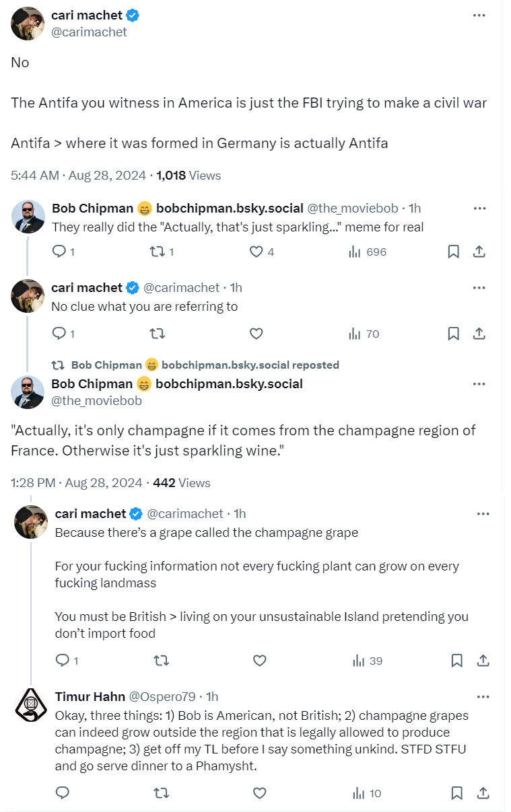Reply to the champagne grape tweet
Image resolution: width=511 pixels, height=812 pixels.
pos(63,661)
